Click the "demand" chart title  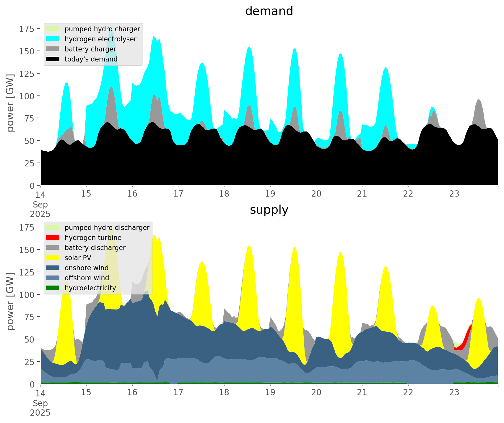(269, 11)
